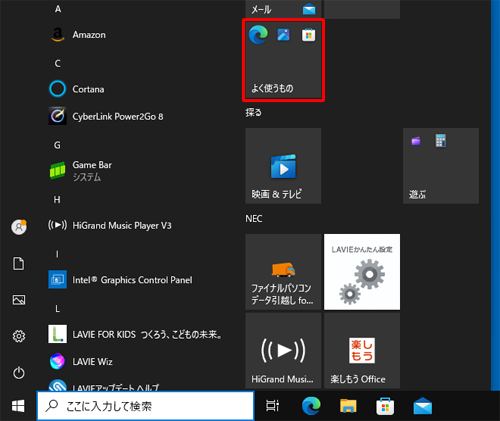Click the NEC group header
Screen dimensions: 500x421
pos(254,219)
